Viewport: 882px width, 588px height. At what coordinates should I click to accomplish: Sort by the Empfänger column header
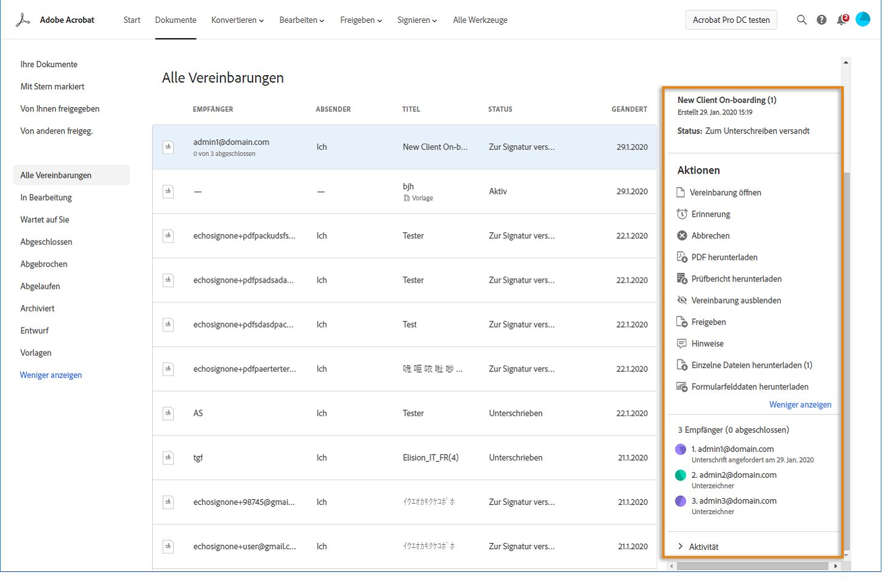coord(213,109)
